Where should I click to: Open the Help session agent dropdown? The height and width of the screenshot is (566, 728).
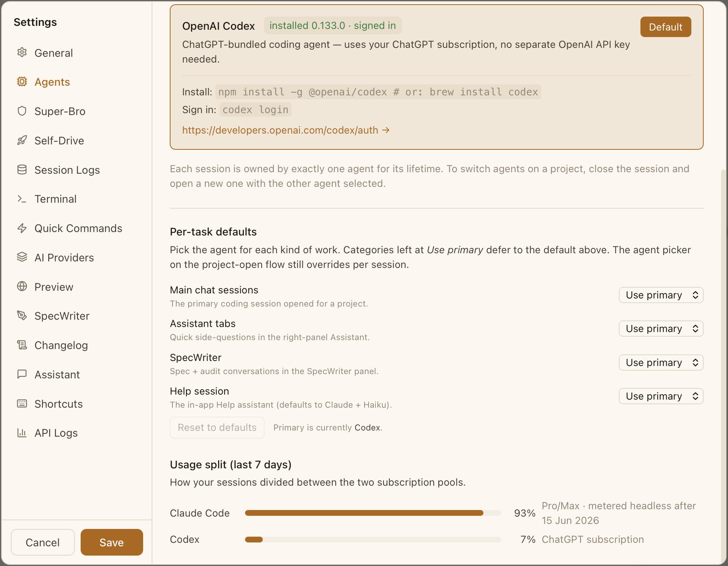click(x=661, y=396)
